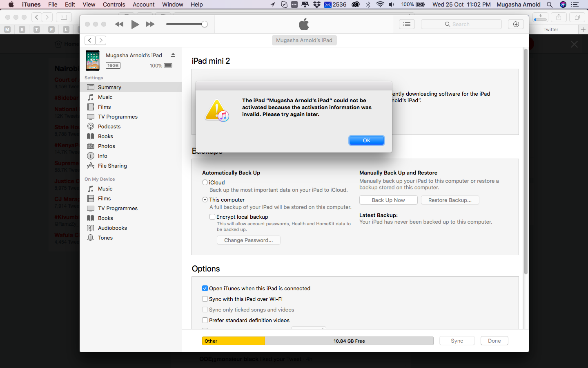Open the iTunes application menu
This screenshot has height=368, width=588.
tap(31, 4)
